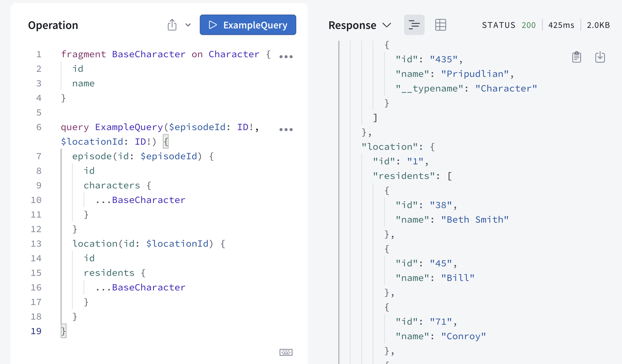Click the "residents" key in response
The height and width of the screenshot is (364, 622).
tap(403, 176)
